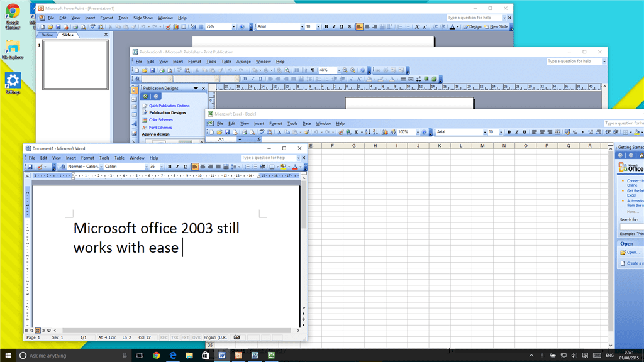Open the Publication Designs task pane dropdown arrow
Image resolution: width=644 pixels, height=362 pixels.
(196, 88)
